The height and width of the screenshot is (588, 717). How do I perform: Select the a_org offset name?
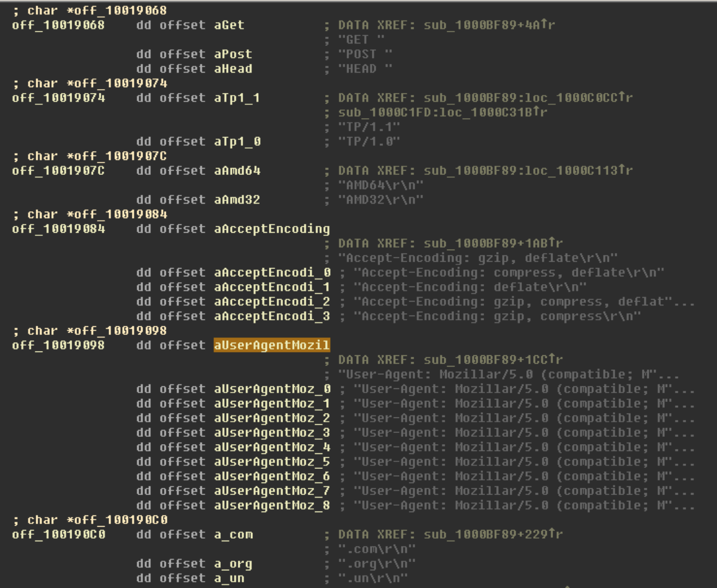pos(233,564)
